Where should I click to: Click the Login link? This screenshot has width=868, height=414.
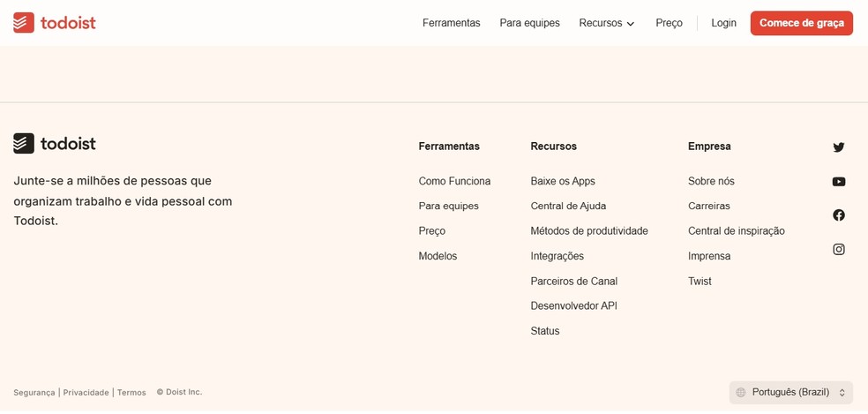coord(723,23)
